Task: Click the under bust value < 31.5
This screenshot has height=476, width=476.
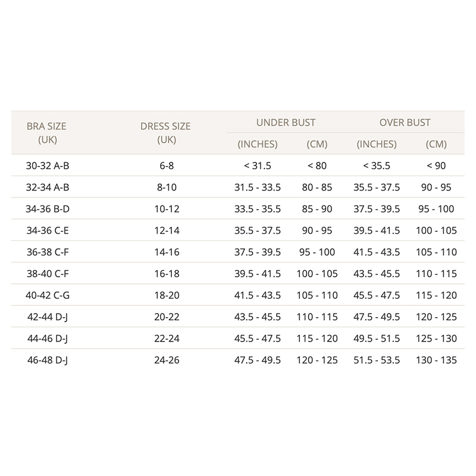Action: pyautogui.click(x=258, y=166)
